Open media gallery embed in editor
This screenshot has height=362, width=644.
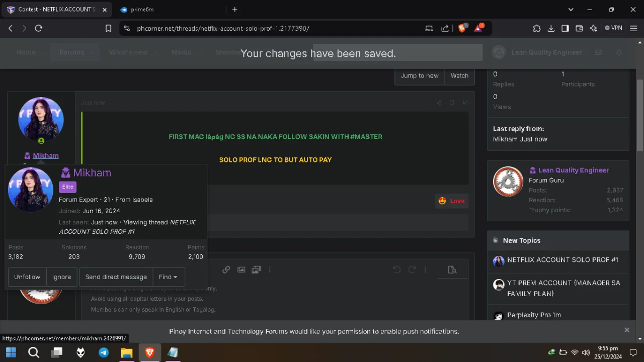257,270
